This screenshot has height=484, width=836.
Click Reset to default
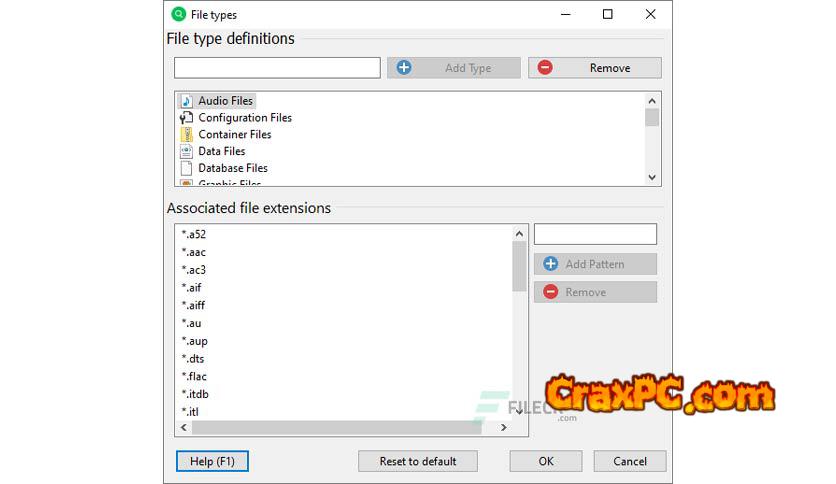(x=418, y=462)
